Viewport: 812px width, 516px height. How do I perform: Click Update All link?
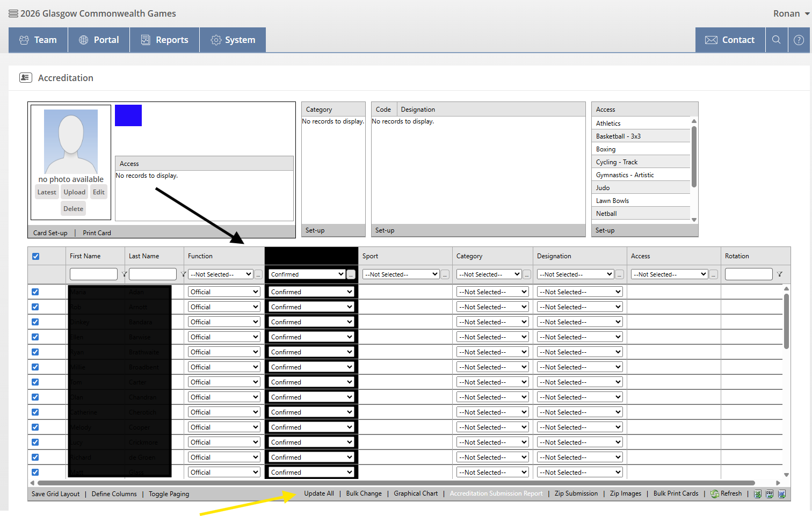coord(318,493)
